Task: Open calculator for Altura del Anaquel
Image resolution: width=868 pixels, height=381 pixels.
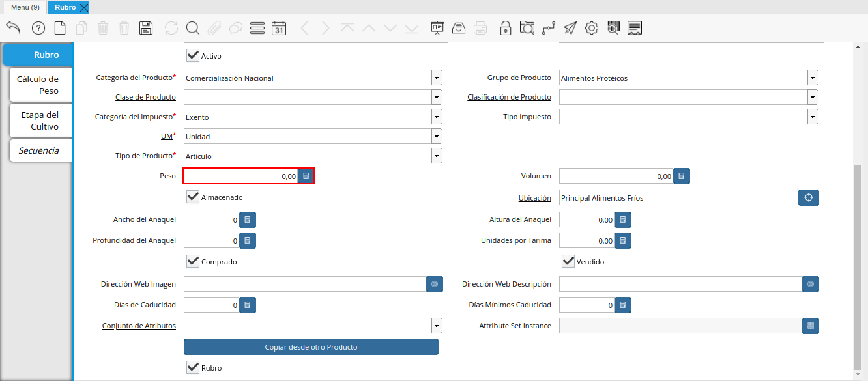Action: pyautogui.click(x=622, y=220)
